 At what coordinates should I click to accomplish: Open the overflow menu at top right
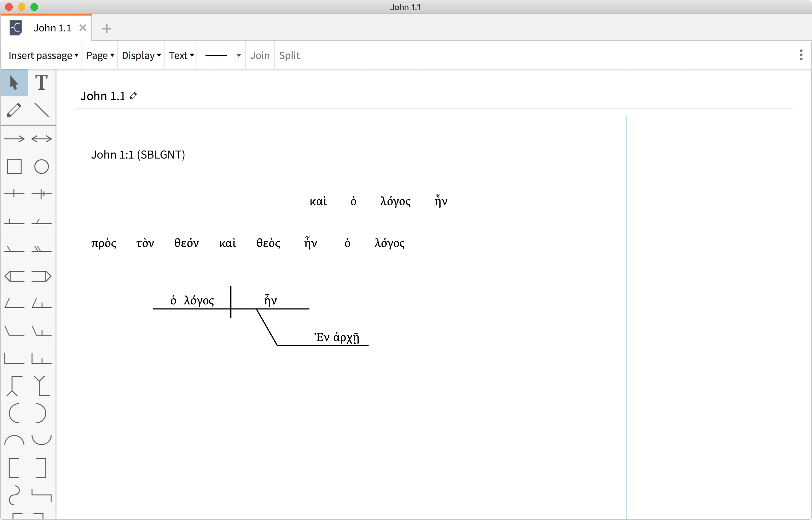click(801, 55)
